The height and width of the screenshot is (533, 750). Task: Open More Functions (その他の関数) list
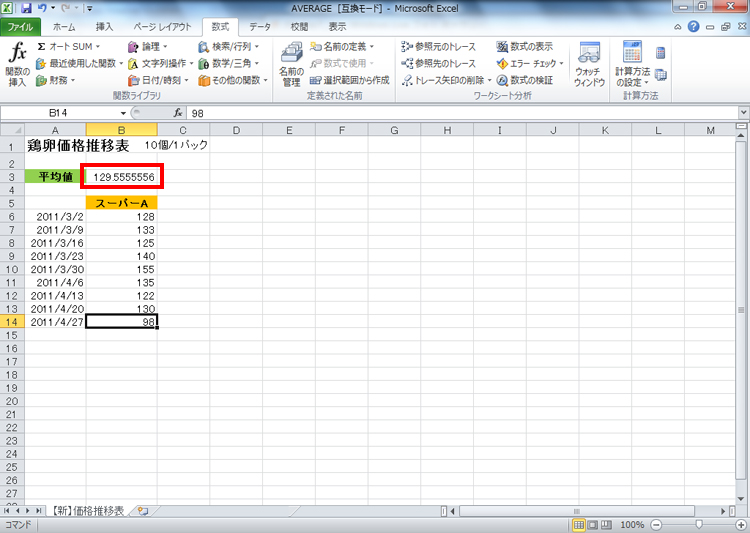pos(233,80)
